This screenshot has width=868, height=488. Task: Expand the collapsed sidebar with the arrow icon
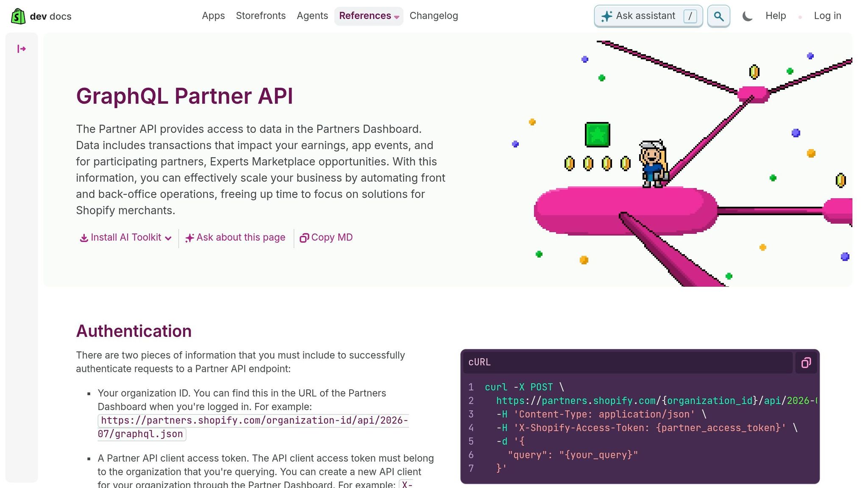pos(22,49)
